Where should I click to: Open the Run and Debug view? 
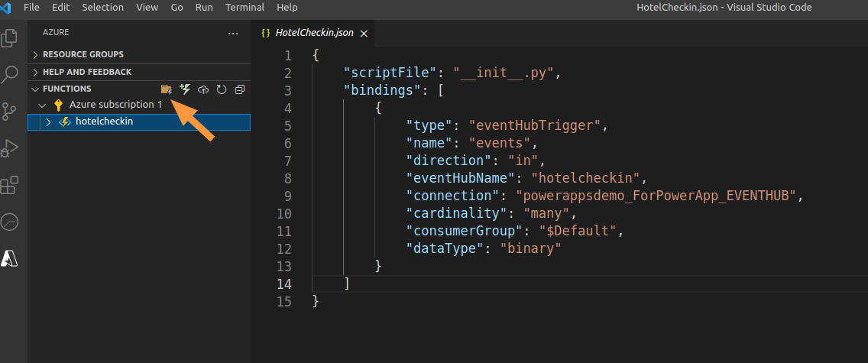(9, 148)
